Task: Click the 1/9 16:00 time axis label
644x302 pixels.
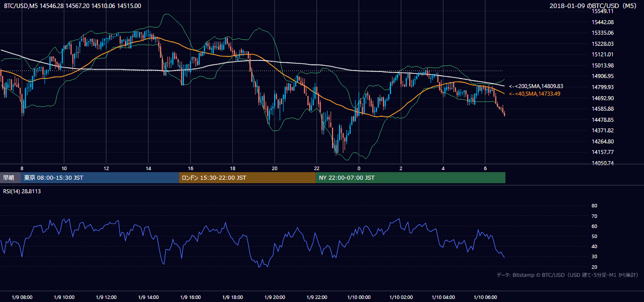Action: pyautogui.click(x=190, y=297)
